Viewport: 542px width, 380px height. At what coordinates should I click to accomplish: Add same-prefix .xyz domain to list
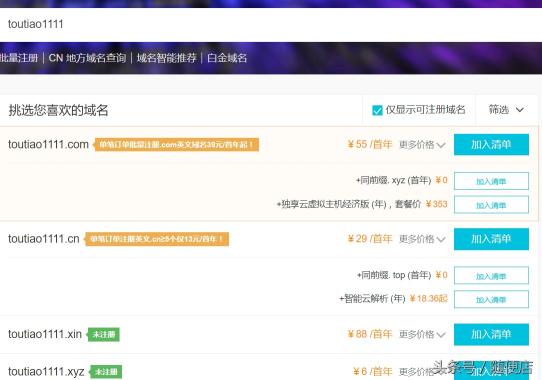tap(491, 181)
